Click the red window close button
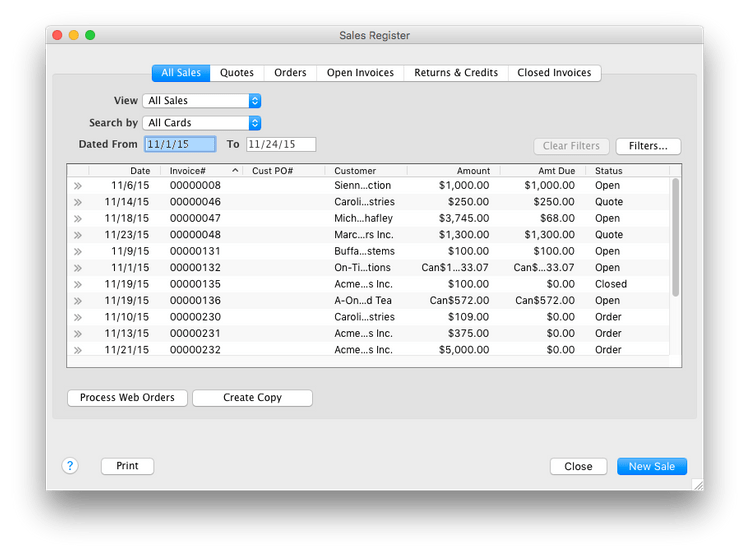 57,35
